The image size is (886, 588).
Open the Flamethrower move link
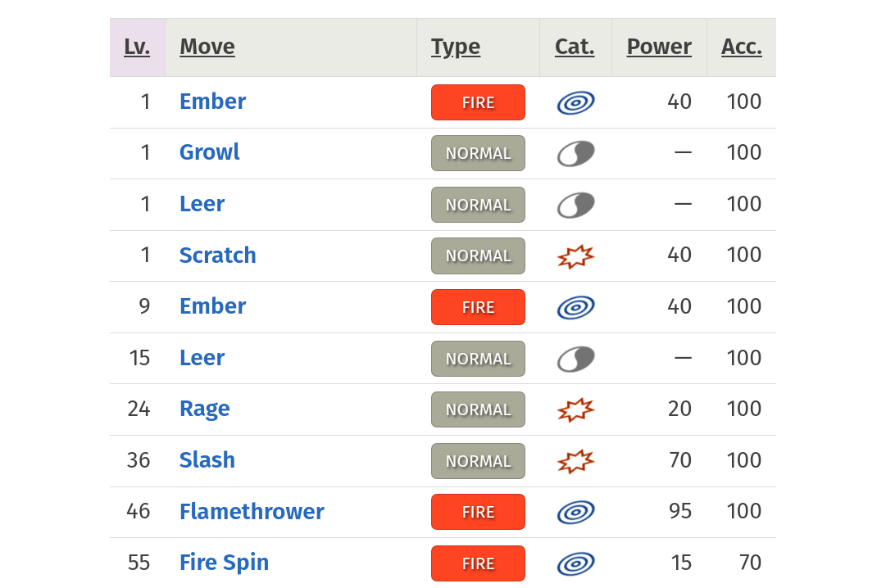tap(252, 512)
